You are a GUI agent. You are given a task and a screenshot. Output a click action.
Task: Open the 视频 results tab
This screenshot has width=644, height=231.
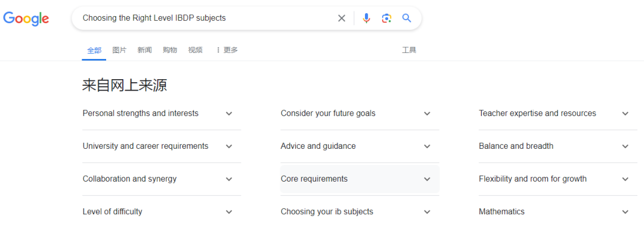[x=195, y=50]
